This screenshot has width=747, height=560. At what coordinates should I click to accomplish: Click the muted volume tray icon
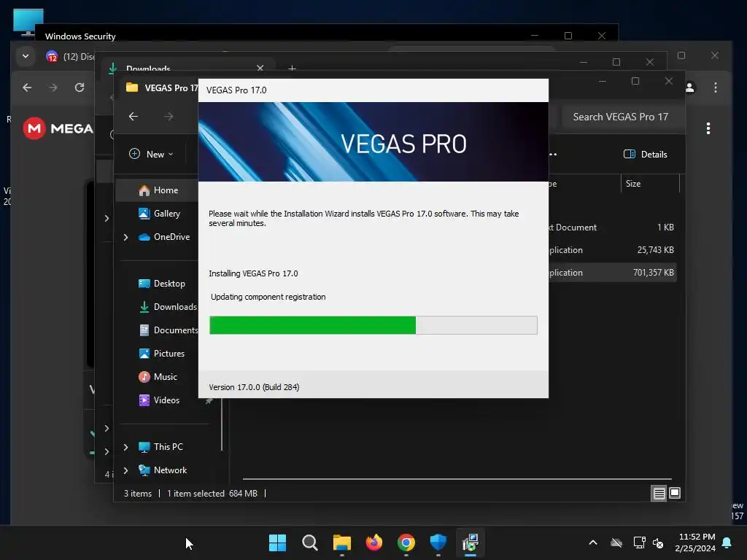point(658,542)
